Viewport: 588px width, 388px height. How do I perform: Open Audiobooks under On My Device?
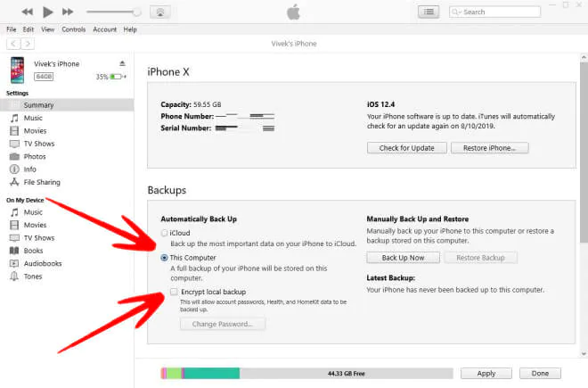[x=43, y=263]
